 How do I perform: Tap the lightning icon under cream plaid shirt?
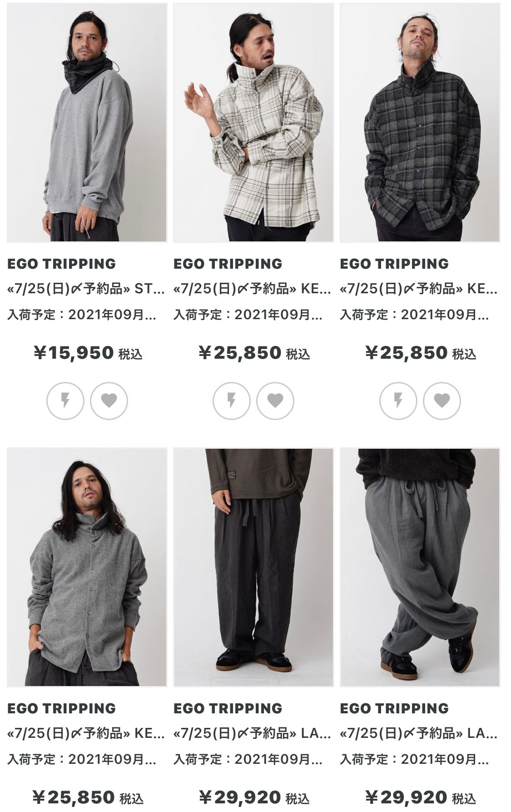pos(232,401)
